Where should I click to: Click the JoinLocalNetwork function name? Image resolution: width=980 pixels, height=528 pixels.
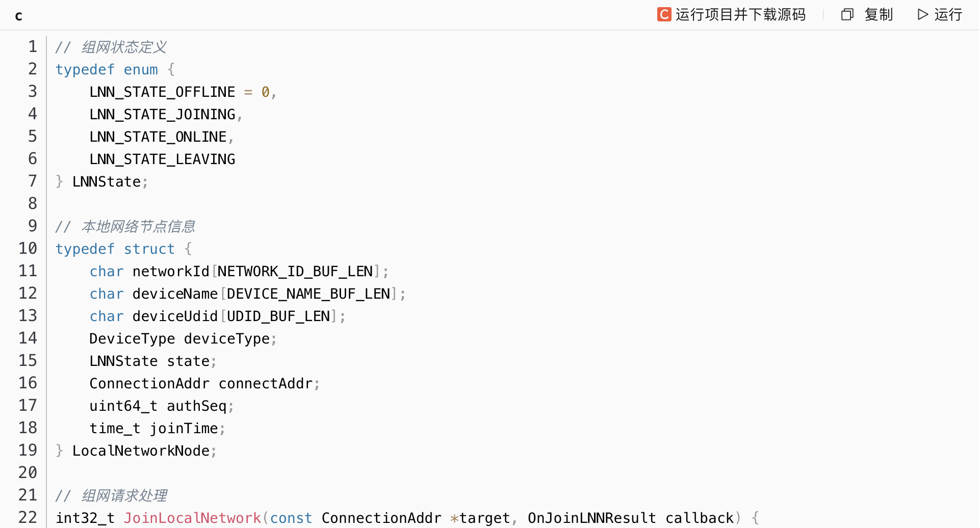pos(192,518)
